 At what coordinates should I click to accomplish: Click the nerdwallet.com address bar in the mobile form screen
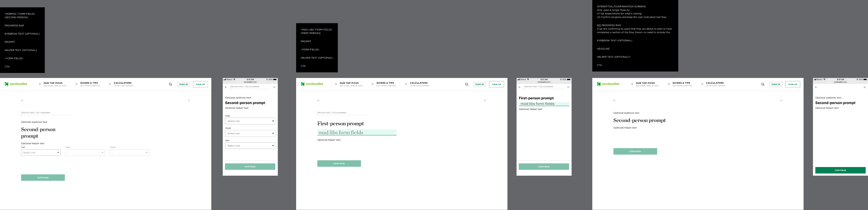point(250,82)
